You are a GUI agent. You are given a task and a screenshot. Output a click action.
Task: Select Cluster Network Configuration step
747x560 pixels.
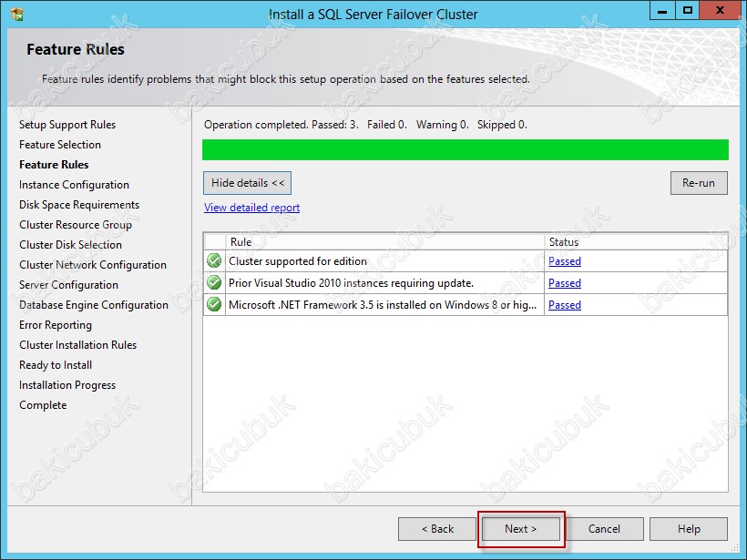click(x=93, y=265)
